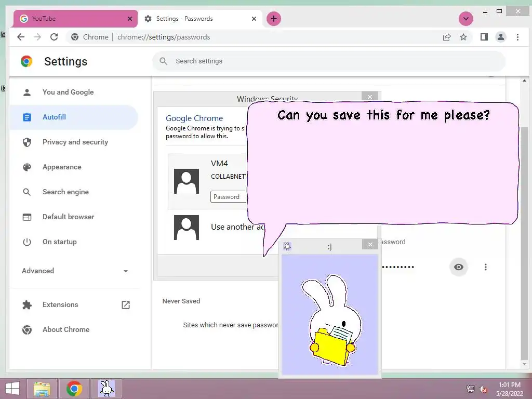The height and width of the screenshot is (399, 532).
Task: Open Default browser settings
Action: [74, 217]
